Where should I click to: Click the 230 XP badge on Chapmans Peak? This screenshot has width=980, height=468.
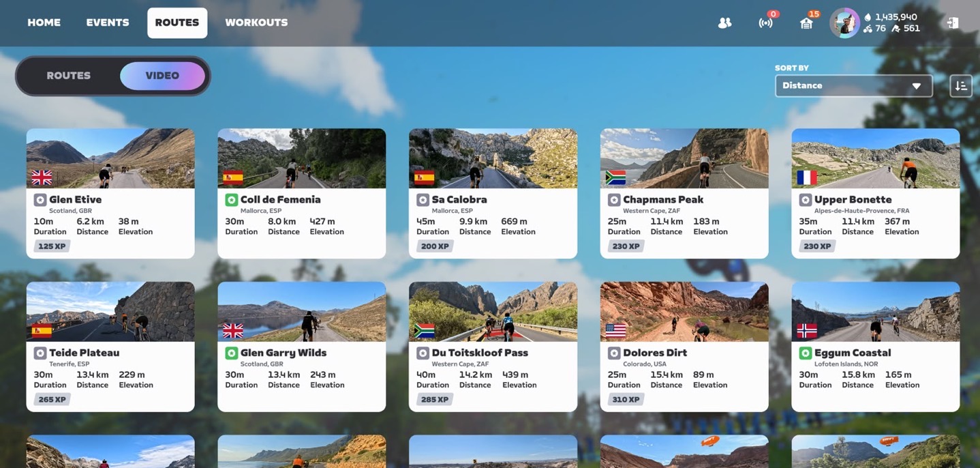tap(626, 246)
